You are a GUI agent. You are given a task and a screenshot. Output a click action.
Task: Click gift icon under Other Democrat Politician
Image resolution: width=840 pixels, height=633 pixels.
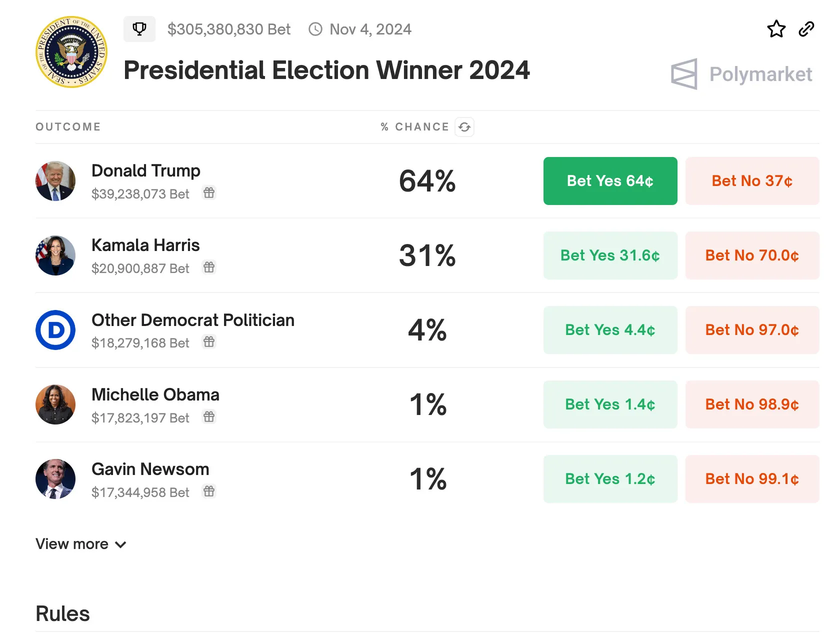point(209,341)
